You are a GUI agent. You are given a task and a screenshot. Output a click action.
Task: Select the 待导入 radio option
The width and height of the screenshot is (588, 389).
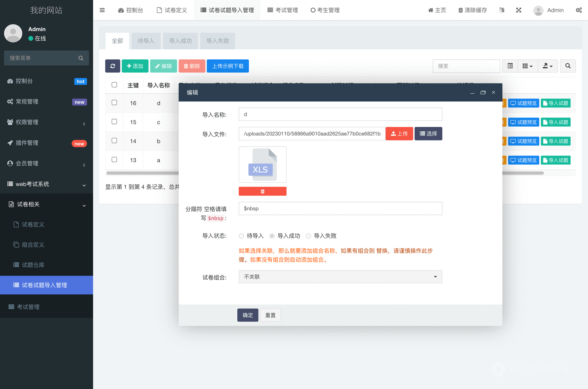tap(241, 236)
